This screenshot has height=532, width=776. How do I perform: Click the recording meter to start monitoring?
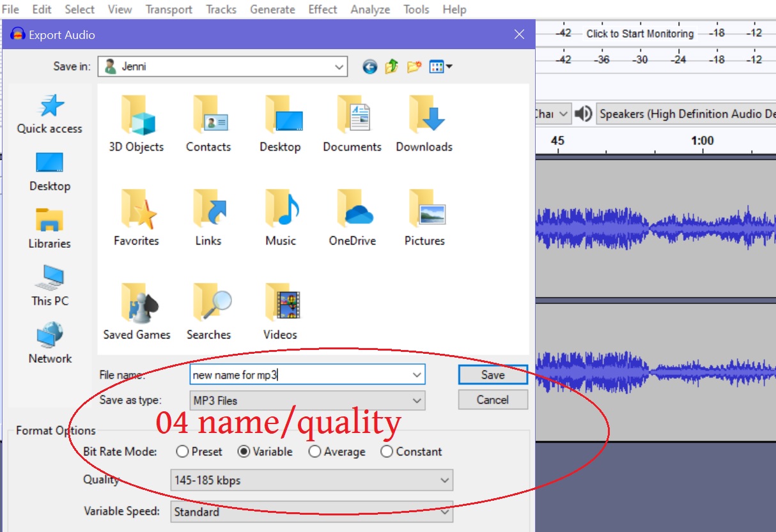[639, 33]
